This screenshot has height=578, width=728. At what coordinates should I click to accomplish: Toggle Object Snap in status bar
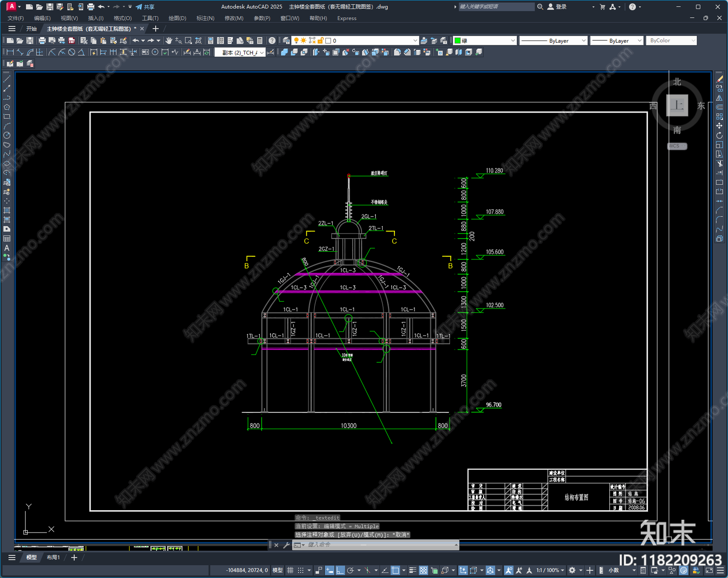[x=395, y=570]
